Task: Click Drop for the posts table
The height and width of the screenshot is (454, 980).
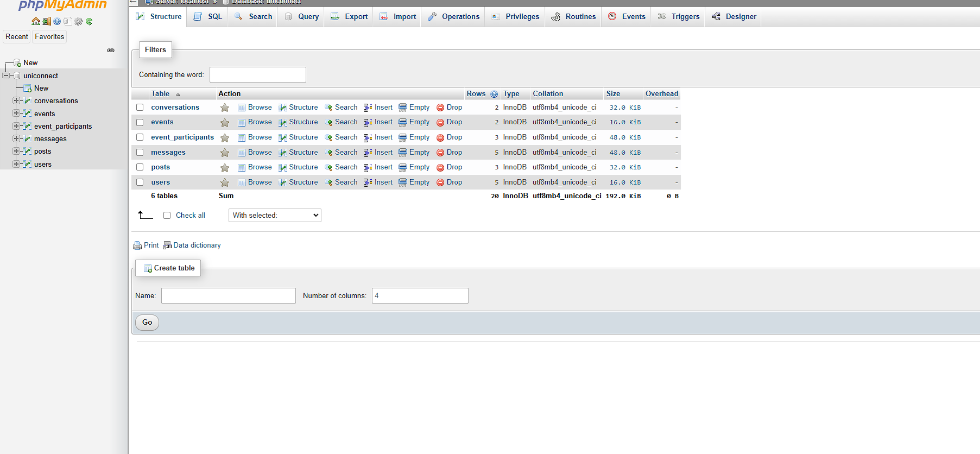Action: coord(450,167)
